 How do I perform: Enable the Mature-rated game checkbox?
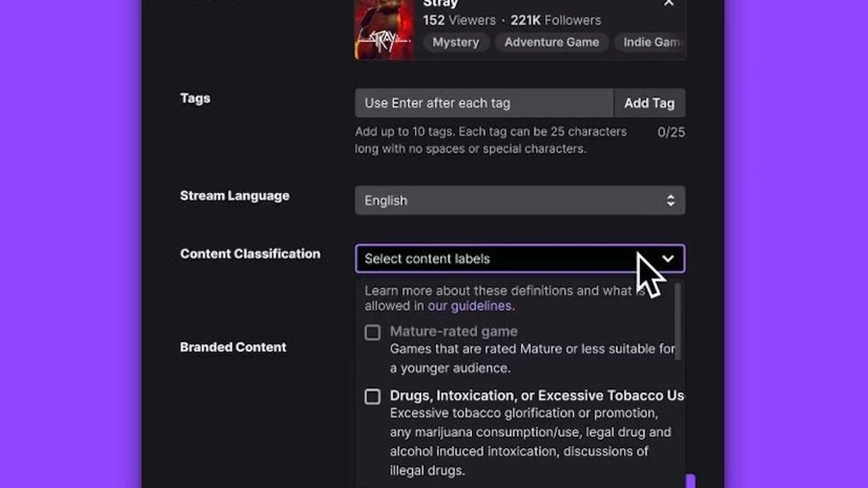pos(372,332)
